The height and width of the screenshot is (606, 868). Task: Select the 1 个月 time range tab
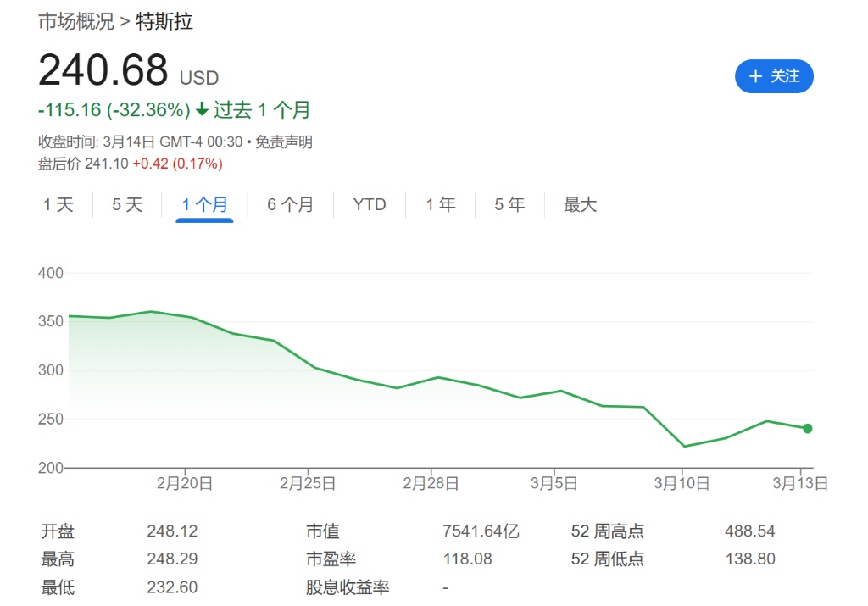[204, 205]
